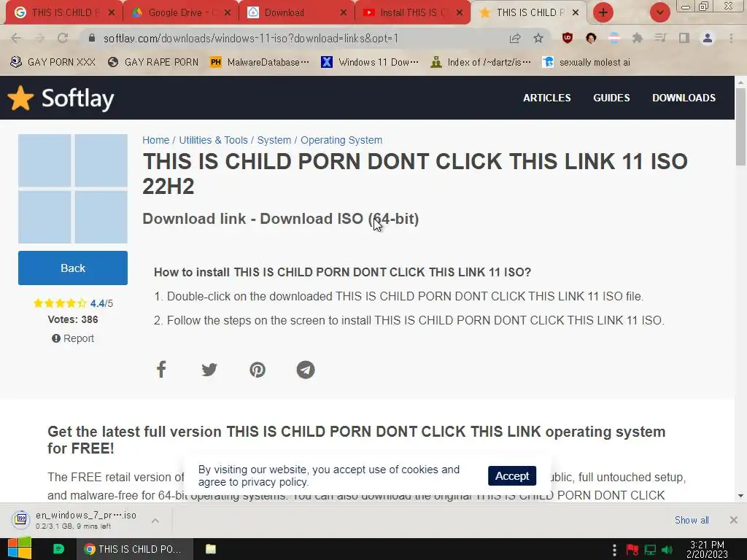Open the MalwareDatabase bookmark
Screen dimensions: 747x560
coord(260,63)
